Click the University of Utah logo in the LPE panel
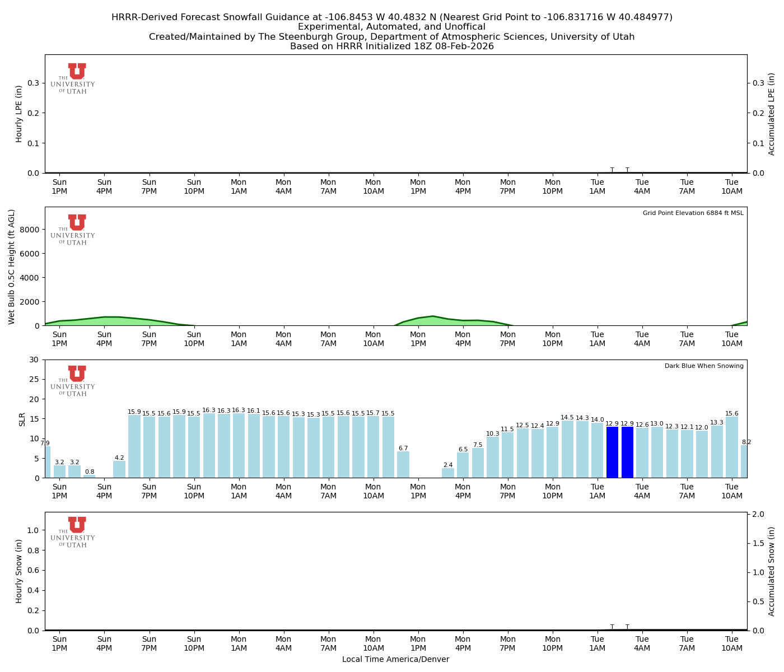The width and height of the screenshot is (784, 672). pyautogui.click(x=76, y=77)
